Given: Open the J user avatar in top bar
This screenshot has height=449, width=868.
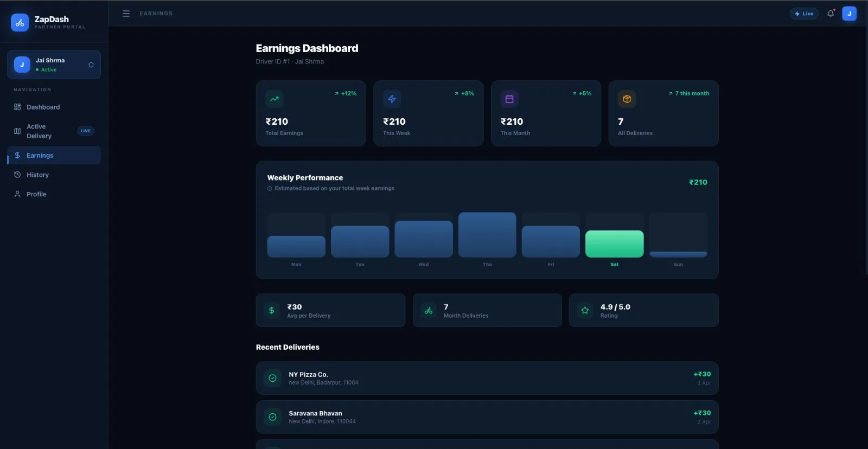Looking at the screenshot, I should point(849,14).
